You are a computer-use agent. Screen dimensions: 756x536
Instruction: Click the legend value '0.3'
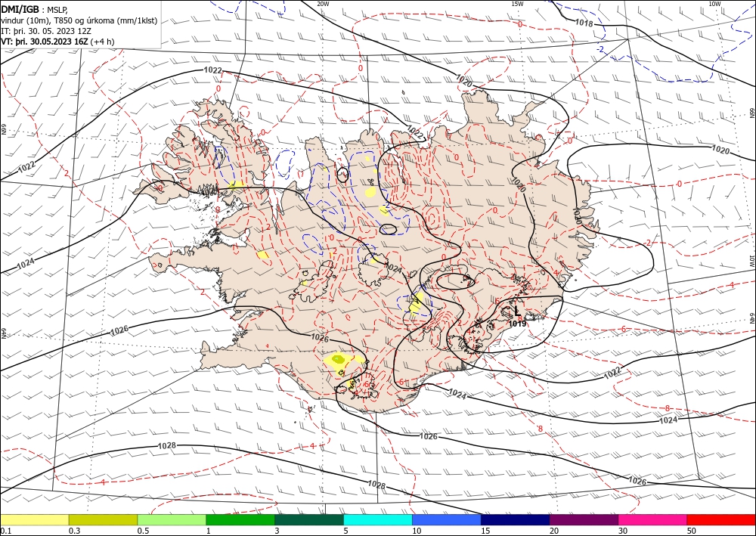pos(74,531)
